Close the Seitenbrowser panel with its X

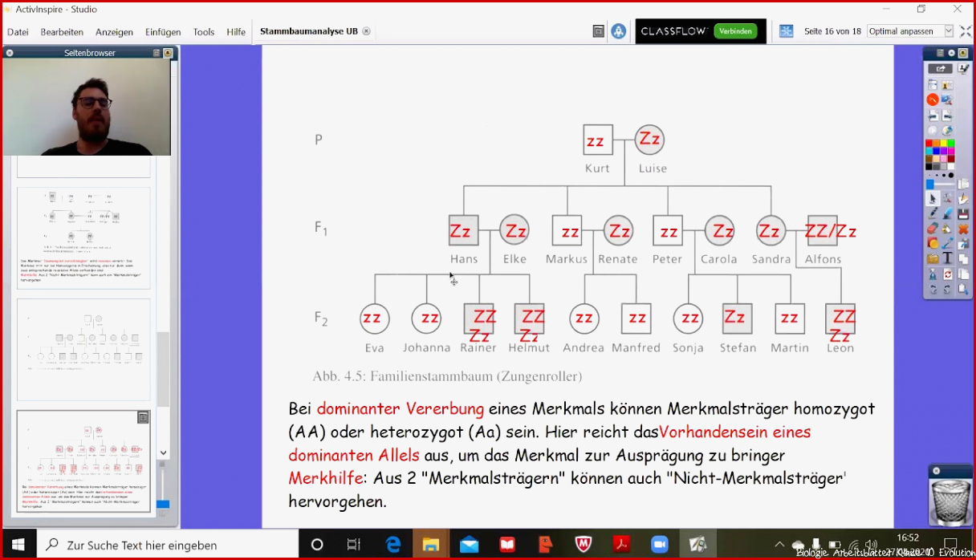click(x=10, y=53)
